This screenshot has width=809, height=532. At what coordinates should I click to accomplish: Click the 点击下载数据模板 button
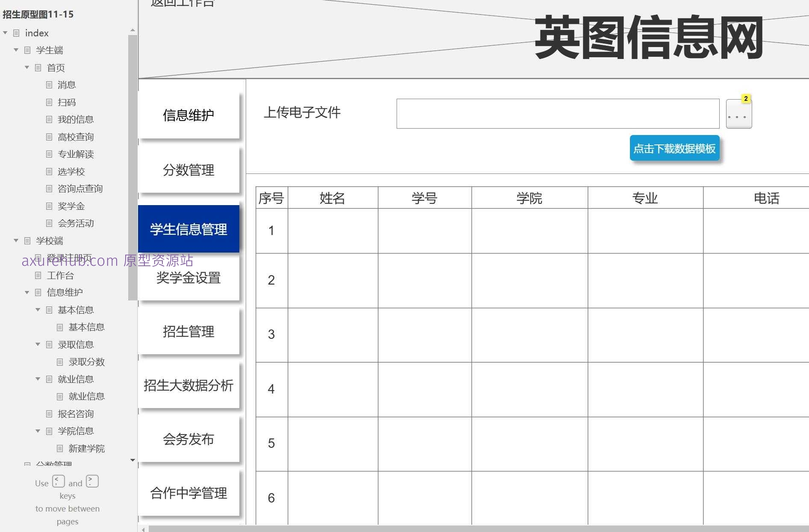[674, 149]
